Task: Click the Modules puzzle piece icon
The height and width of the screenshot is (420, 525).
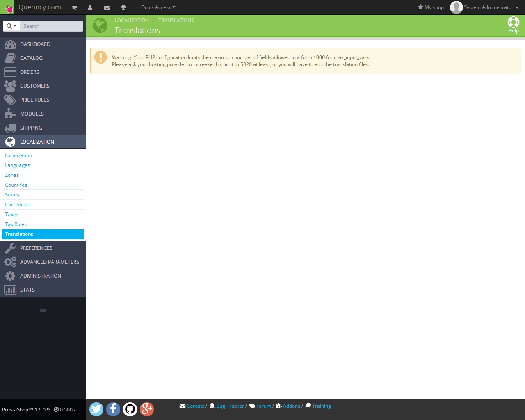Action: (x=10, y=114)
